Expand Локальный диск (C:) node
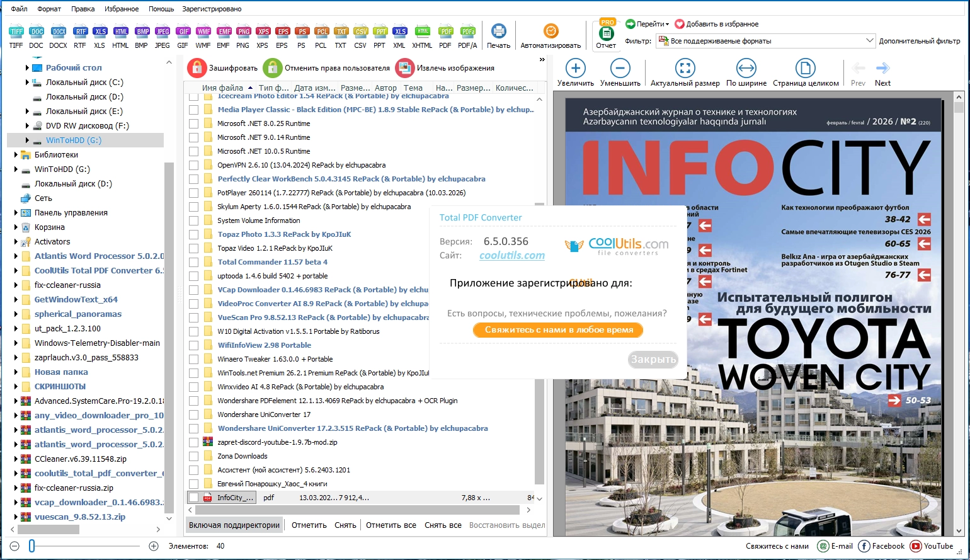Screen dimensions: 970x560 point(27,82)
